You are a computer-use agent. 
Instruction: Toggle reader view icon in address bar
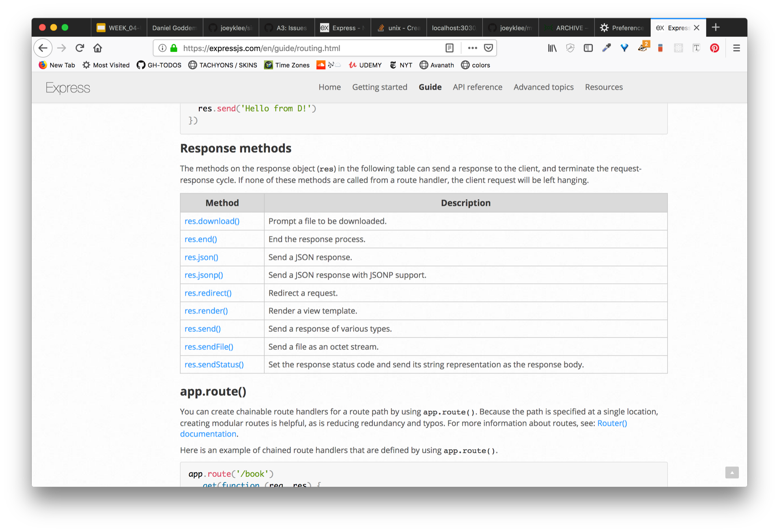[x=449, y=48]
